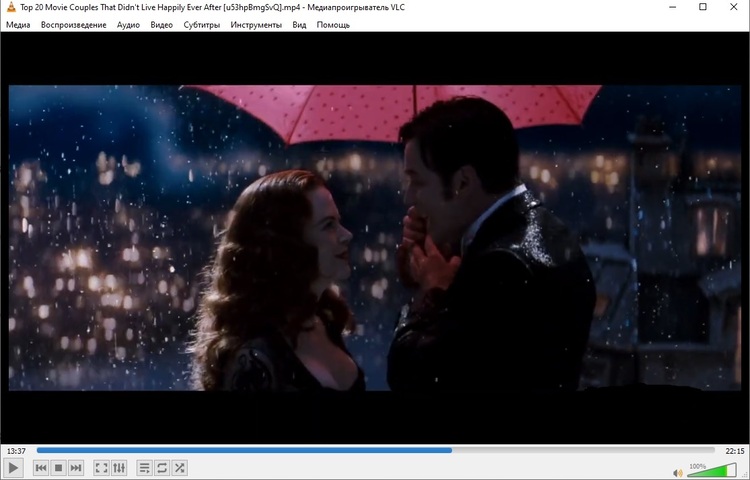Click the video frame to focus it
This screenshot has width=750, height=480.
(375, 238)
